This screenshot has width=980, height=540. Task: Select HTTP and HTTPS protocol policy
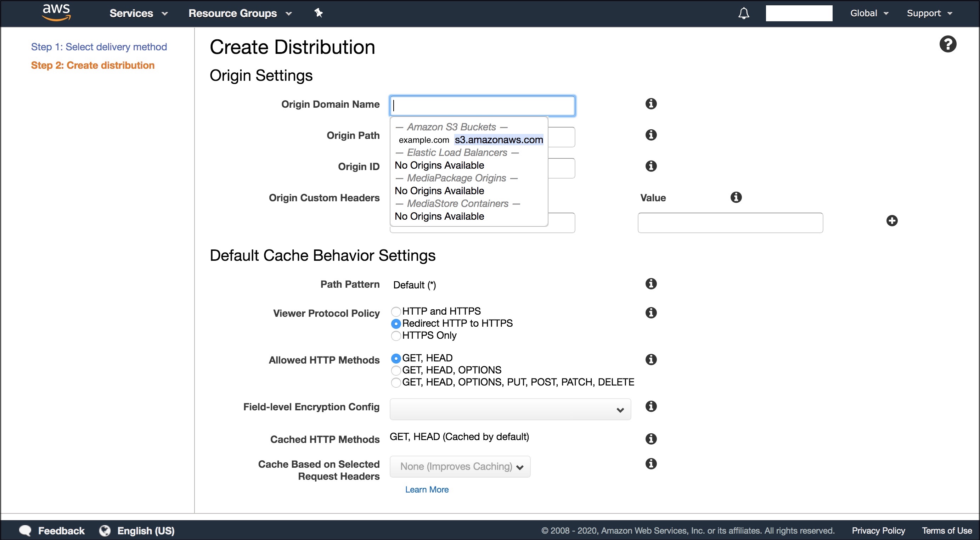click(x=396, y=312)
